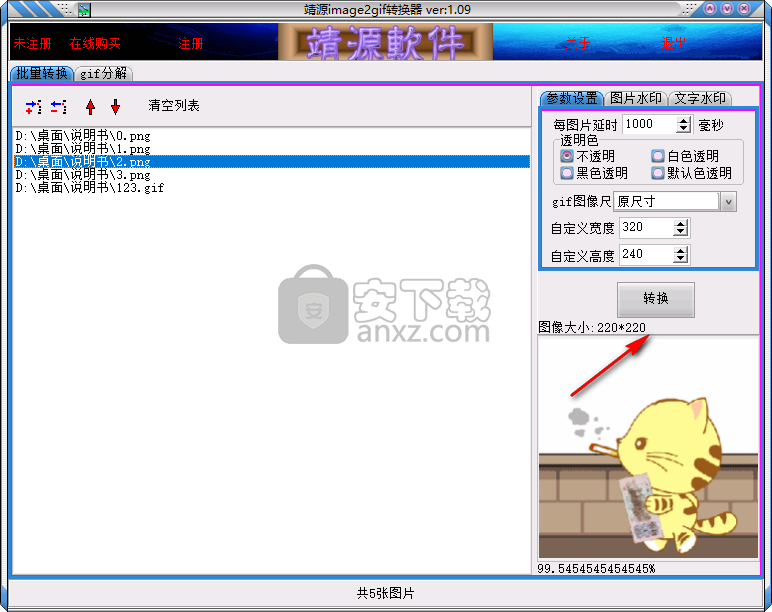The height and width of the screenshot is (612, 772).
Task: Move selected file up with red up arrow
Action: tap(91, 106)
